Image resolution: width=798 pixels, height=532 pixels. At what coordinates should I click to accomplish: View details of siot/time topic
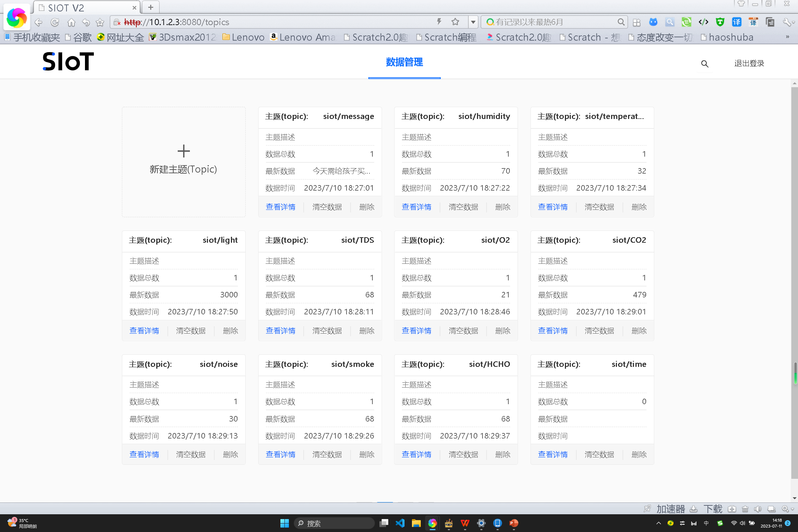coord(553,454)
